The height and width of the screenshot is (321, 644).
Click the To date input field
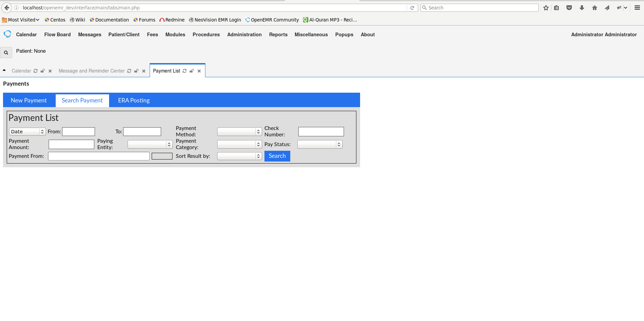142,132
